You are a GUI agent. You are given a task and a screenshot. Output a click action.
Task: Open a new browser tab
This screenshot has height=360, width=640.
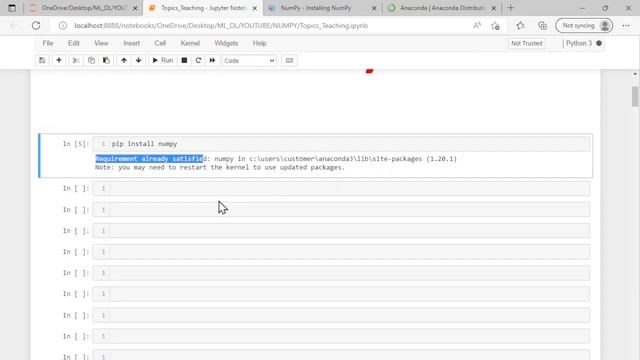511,8
